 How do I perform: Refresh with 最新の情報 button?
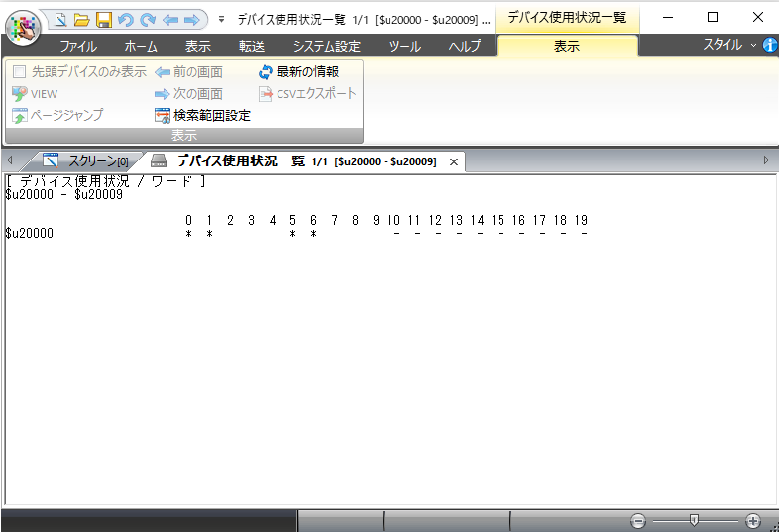pos(299,72)
